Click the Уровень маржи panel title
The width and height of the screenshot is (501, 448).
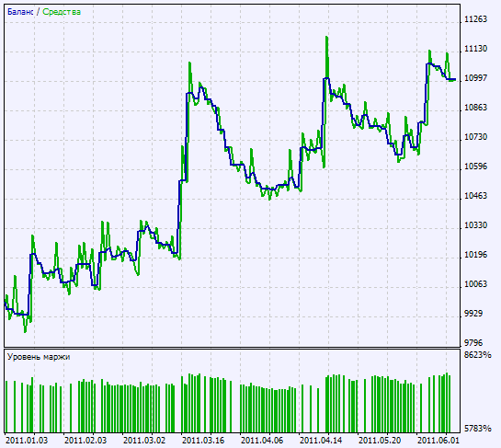[x=39, y=357]
